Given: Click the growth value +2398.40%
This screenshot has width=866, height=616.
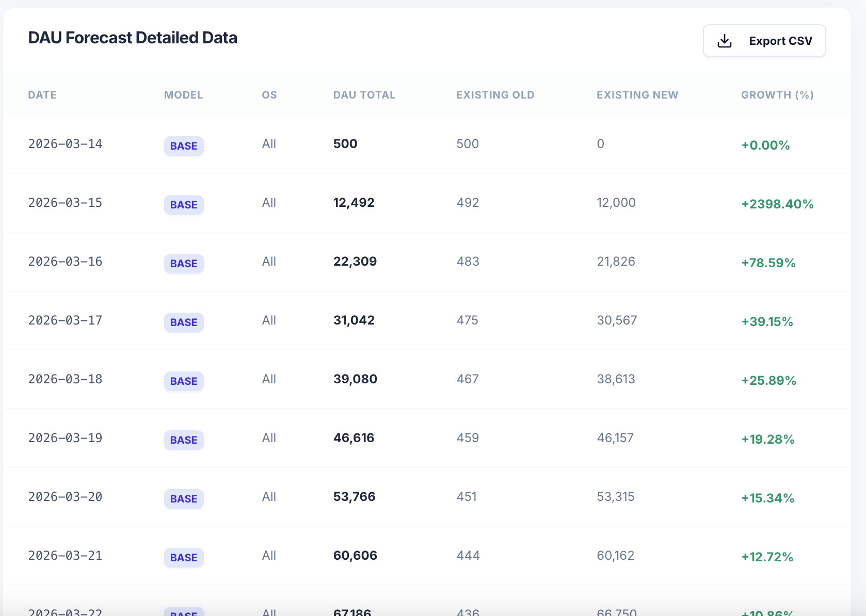Looking at the screenshot, I should pos(777,204).
